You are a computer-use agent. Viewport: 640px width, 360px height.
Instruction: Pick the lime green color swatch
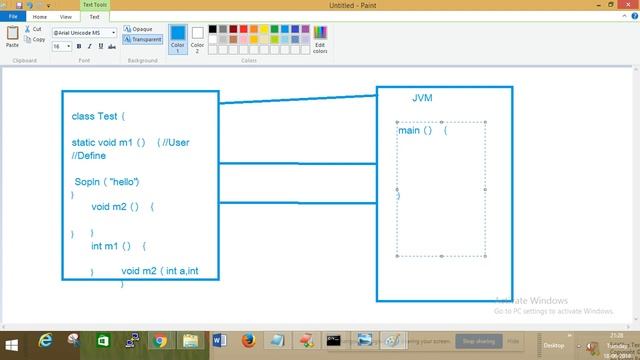(x=275, y=40)
